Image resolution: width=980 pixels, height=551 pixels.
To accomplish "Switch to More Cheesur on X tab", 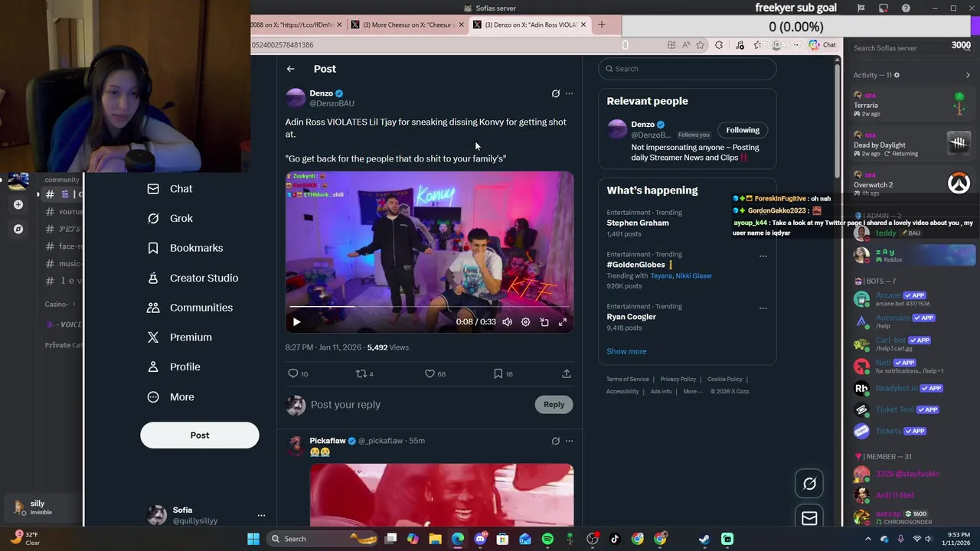I will click(x=407, y=24).
